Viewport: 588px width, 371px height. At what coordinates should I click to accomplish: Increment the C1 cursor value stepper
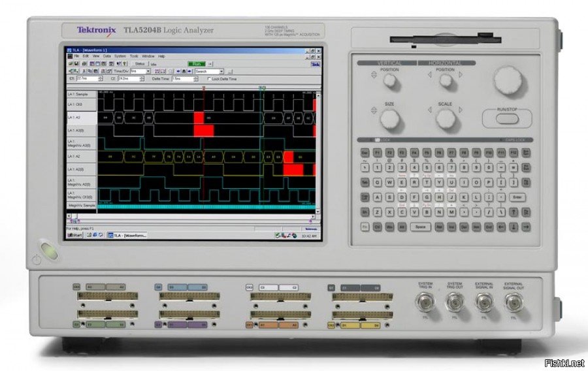click(100, 78)
